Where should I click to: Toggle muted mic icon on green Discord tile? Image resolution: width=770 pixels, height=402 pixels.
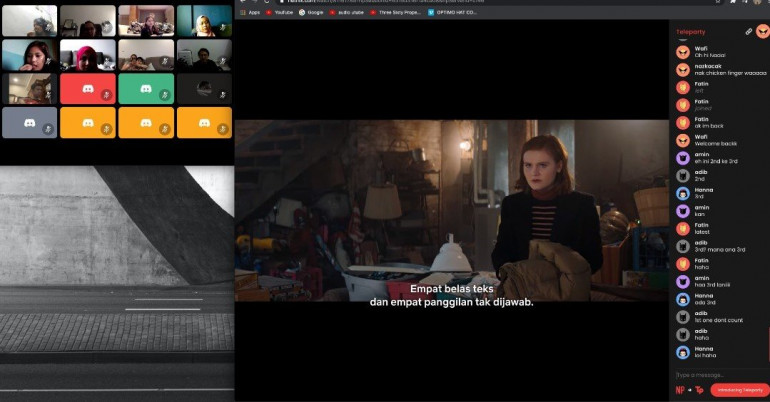click(165, 95)
